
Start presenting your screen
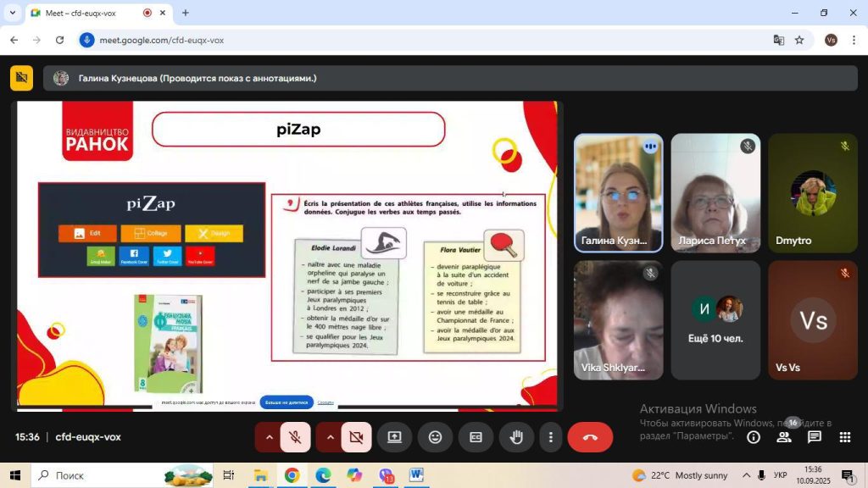394,437
